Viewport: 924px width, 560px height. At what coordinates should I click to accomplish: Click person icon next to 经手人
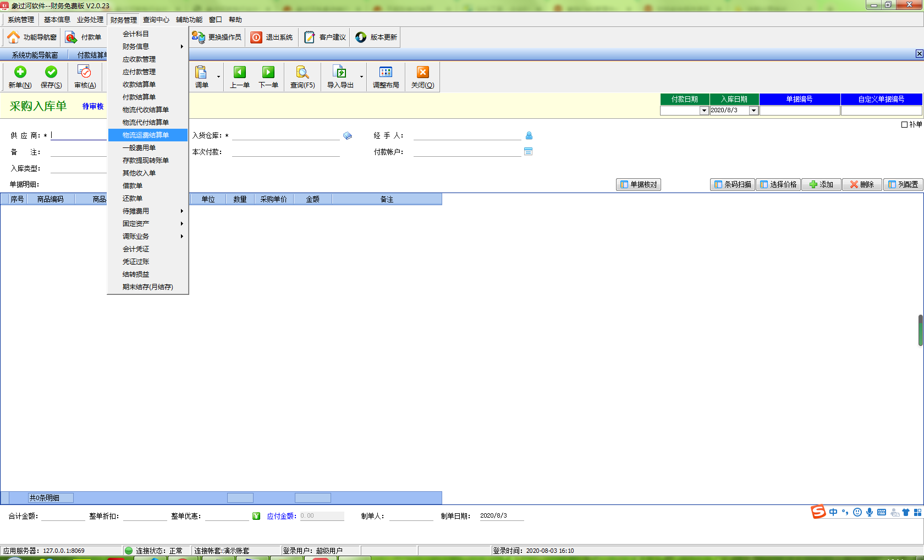coord(529,135)
